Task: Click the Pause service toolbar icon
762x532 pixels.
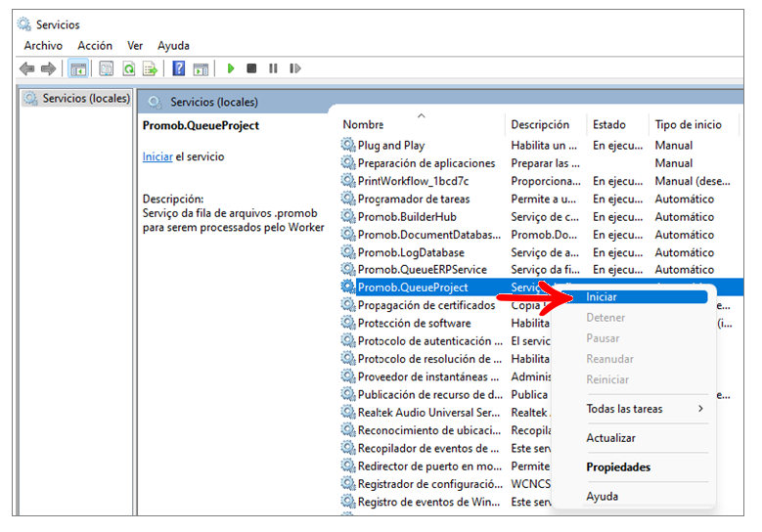Action: pos(273,68)
